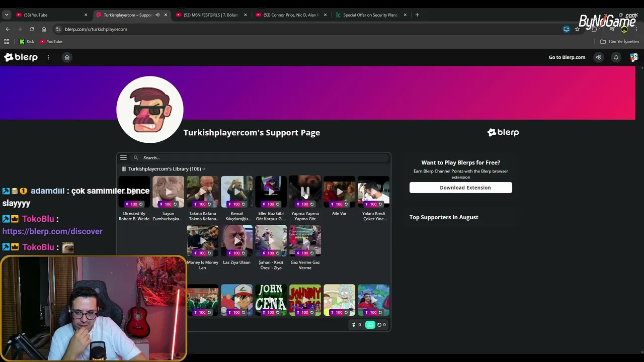Viewport: 644px width, 362px height.
Task: Play the Ash Ketchum Pokemon sound clip
Action: click(236, 300)
